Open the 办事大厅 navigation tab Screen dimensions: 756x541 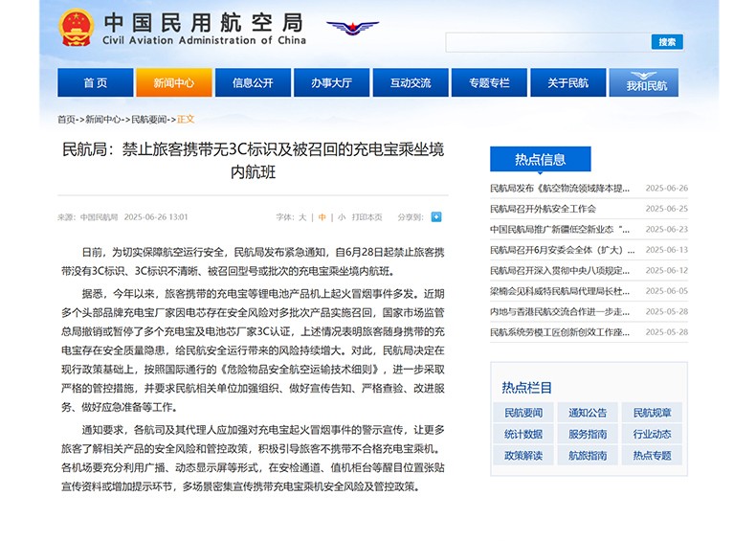(332, 82)
